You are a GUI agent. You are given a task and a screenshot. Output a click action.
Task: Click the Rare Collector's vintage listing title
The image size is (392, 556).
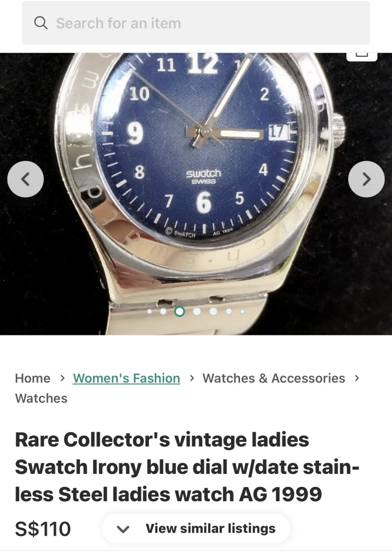click(187, 467)
